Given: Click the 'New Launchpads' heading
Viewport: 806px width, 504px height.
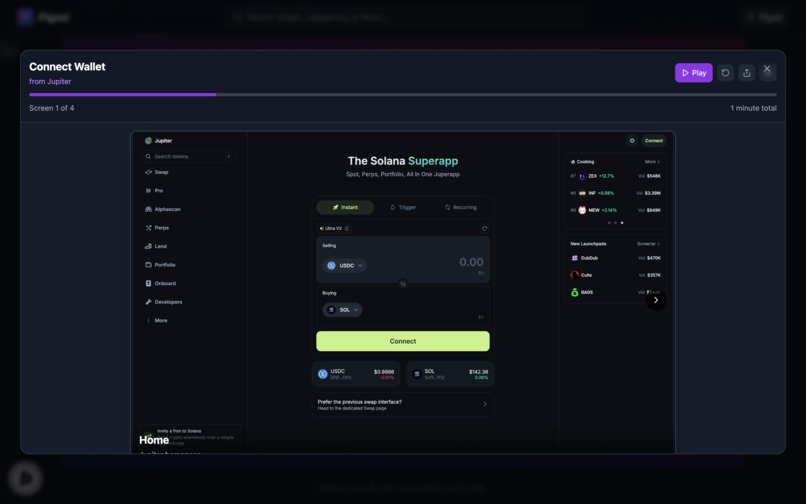Looking at the screenshot, I should [x=588, y=244].
